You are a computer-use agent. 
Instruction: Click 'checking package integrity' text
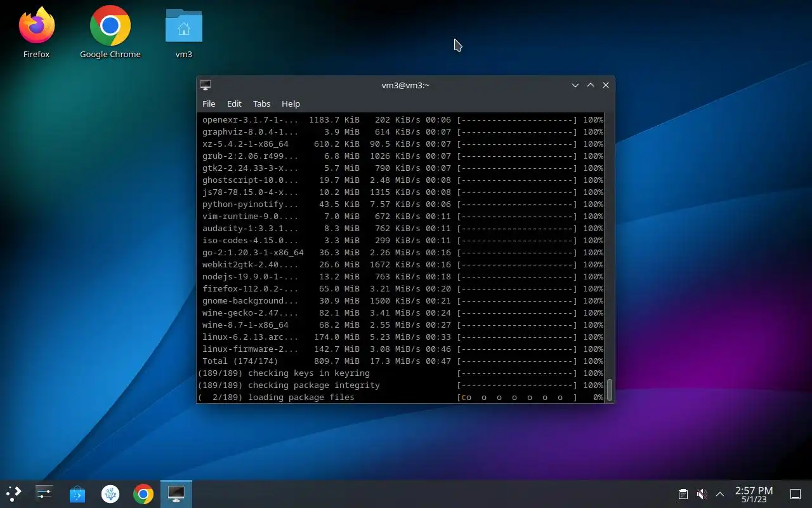point(314,385)
